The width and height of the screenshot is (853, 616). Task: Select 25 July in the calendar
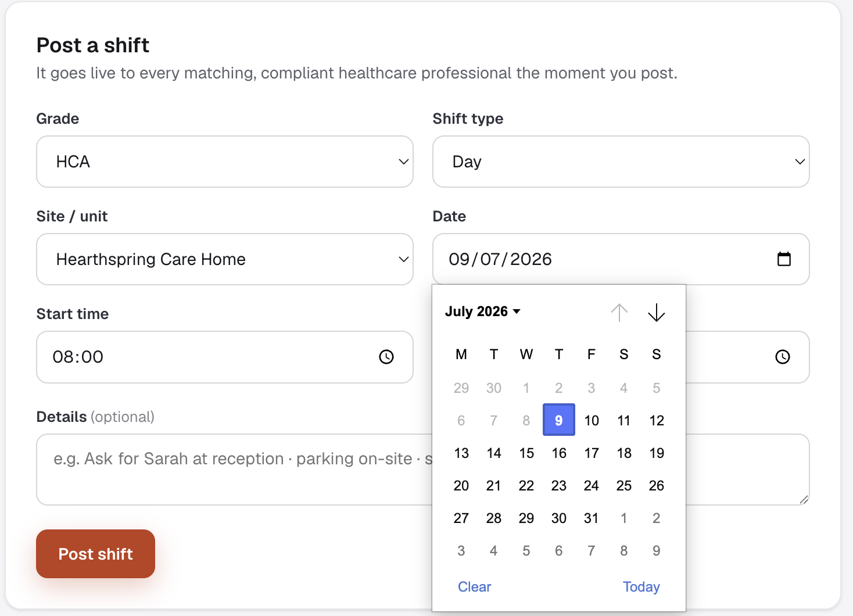pos(624,485)
